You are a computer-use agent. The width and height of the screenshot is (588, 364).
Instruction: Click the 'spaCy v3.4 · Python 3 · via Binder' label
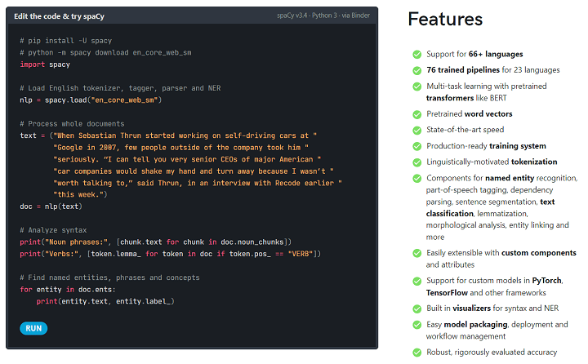(x=323, y=16)
